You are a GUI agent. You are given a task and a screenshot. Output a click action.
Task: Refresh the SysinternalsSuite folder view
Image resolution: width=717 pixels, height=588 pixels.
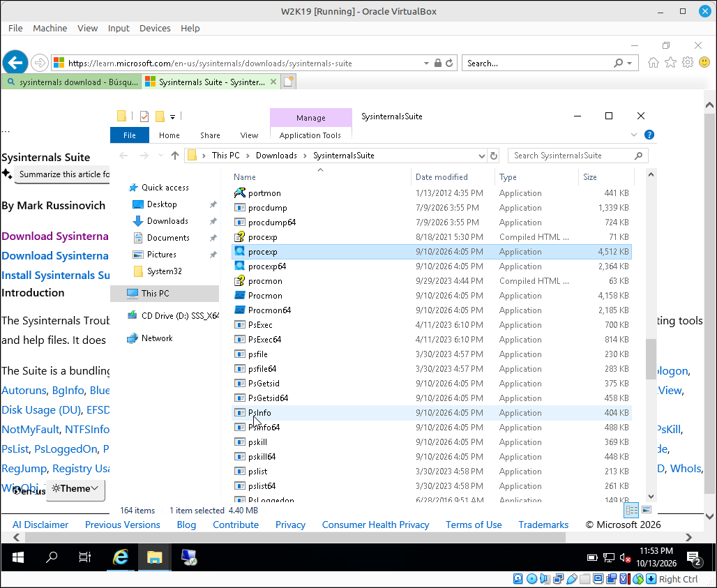[x=493, y=156]
